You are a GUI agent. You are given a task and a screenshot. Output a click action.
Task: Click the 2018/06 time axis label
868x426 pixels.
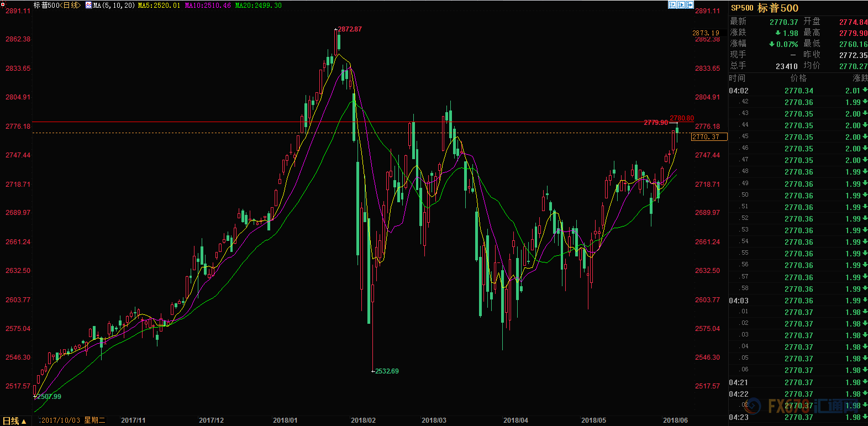point(675,420)
